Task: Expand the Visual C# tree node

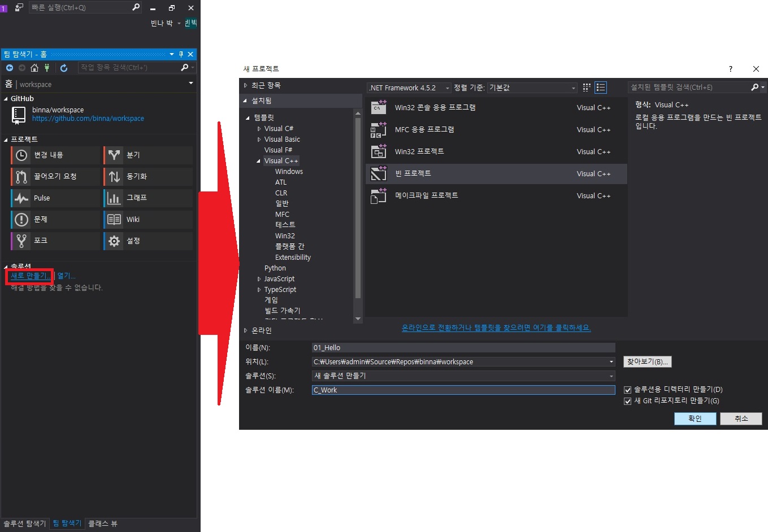Action: click(x=259, y=129)
